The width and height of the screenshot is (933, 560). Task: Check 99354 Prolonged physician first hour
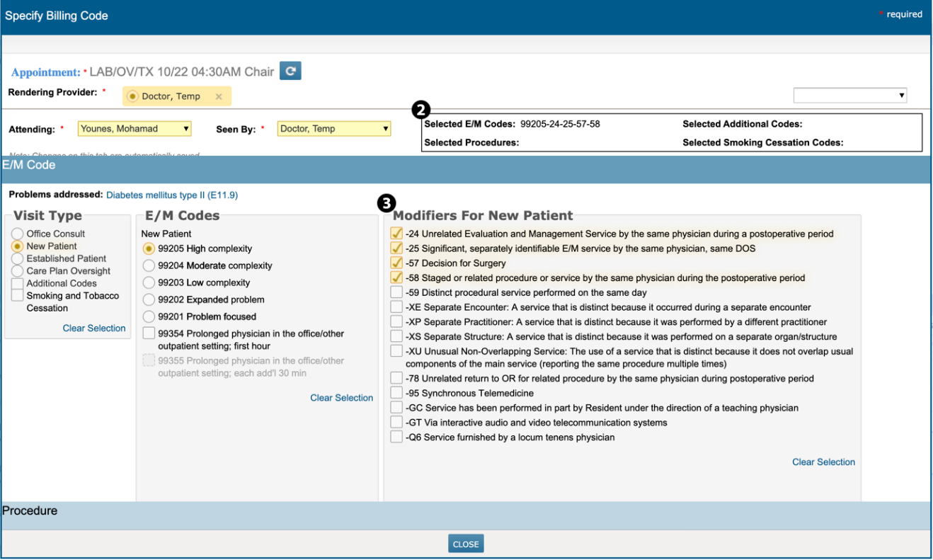pos(149,333)
